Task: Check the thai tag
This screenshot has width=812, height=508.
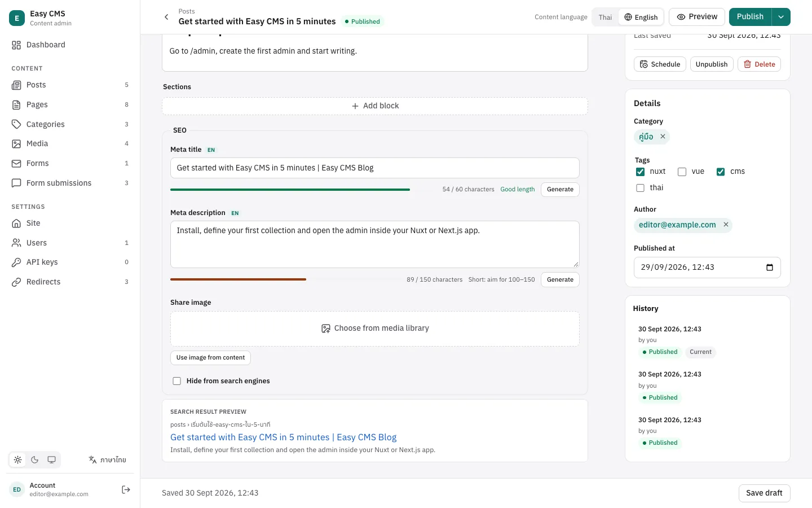Action: [640, 188]
